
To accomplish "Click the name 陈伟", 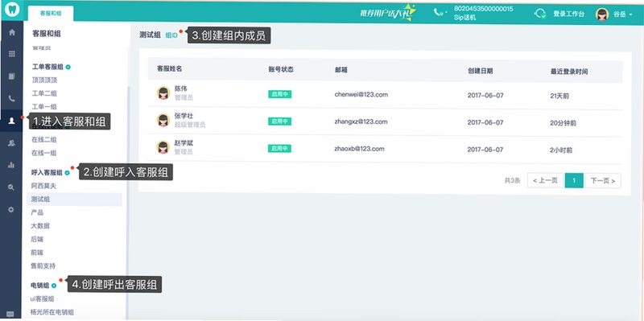I will (x=180, y=88).
